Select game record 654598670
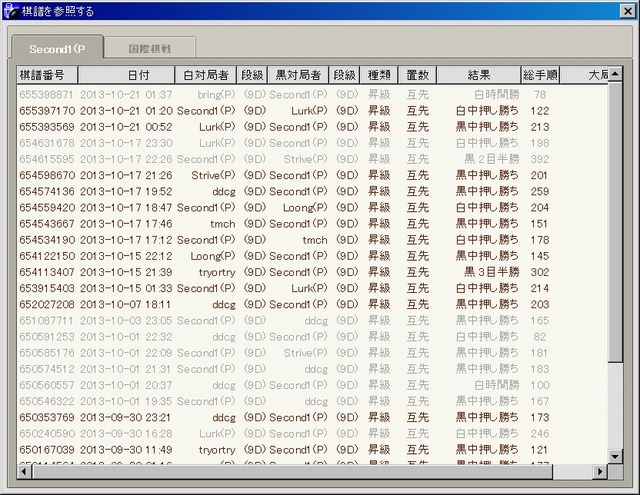This screenshot has width=640, height=495. click(x=312, y=175)
